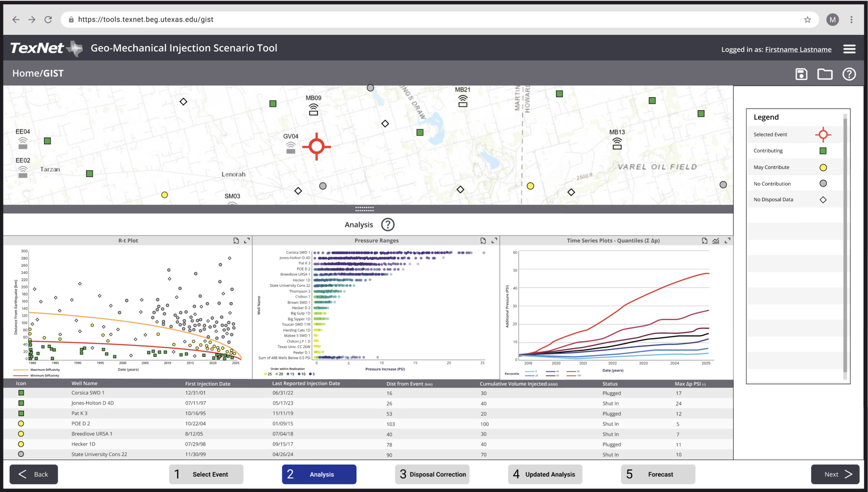The width and height of the screenshot is (868, 492).
Task: Expand the Pressure Ranges panel fullscreen
Action: pos(494,241)
